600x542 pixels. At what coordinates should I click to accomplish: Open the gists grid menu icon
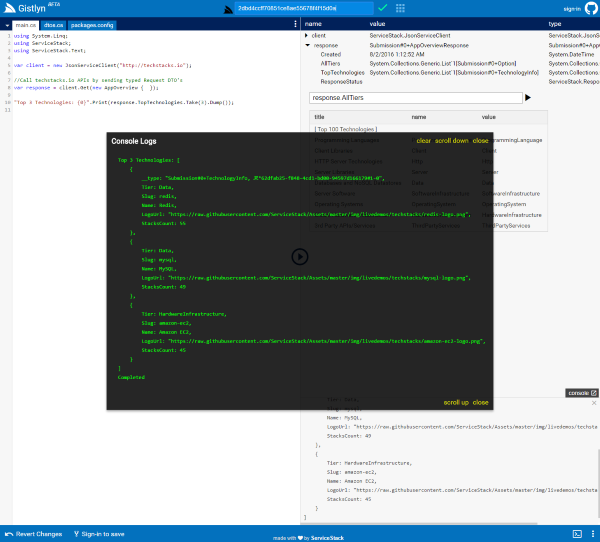tap(400, 8)
